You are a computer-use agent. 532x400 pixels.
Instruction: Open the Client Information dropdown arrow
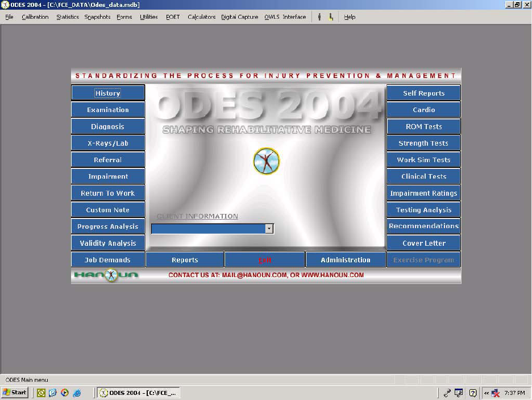269,229
